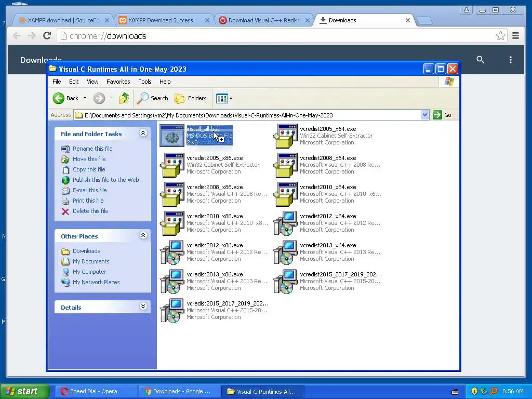Open the Chrome hamburger menu
The image size is (532, 399).
click(516, 36)
